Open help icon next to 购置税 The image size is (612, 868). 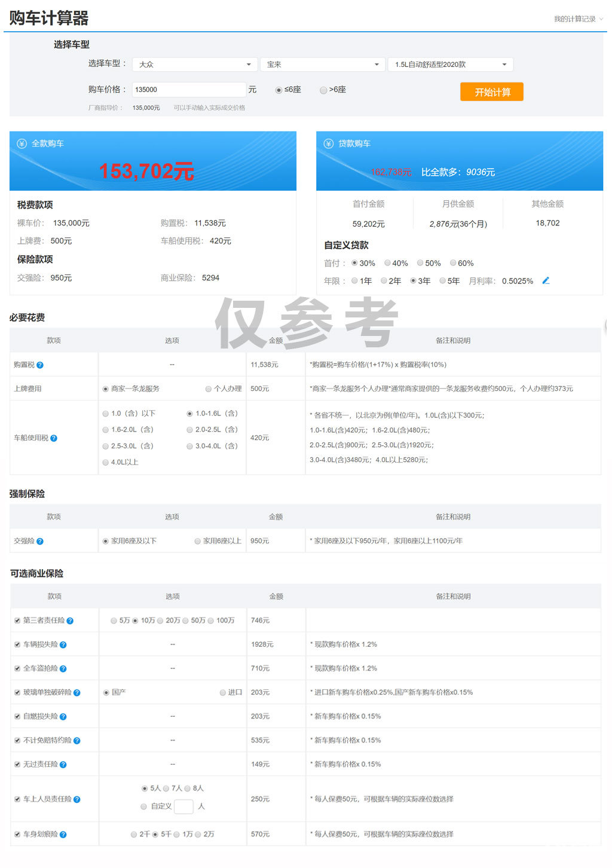40,365
